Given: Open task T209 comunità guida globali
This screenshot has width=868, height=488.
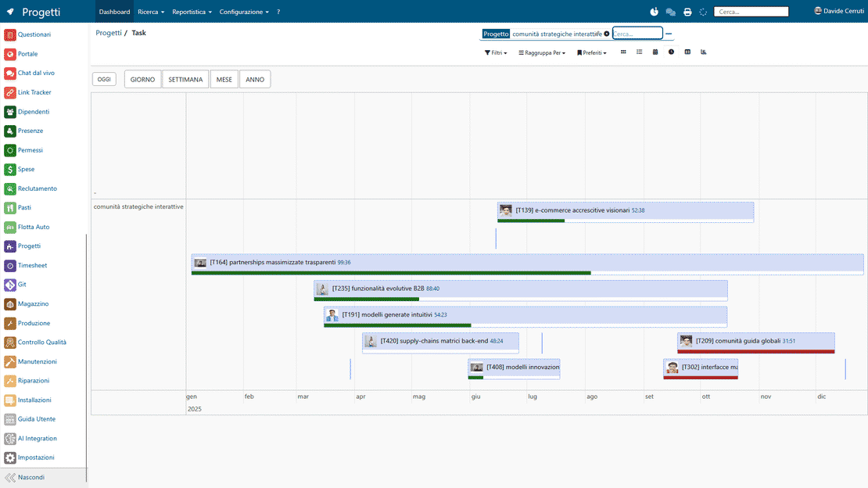Looking at the screenshot, I should (755, 343).
